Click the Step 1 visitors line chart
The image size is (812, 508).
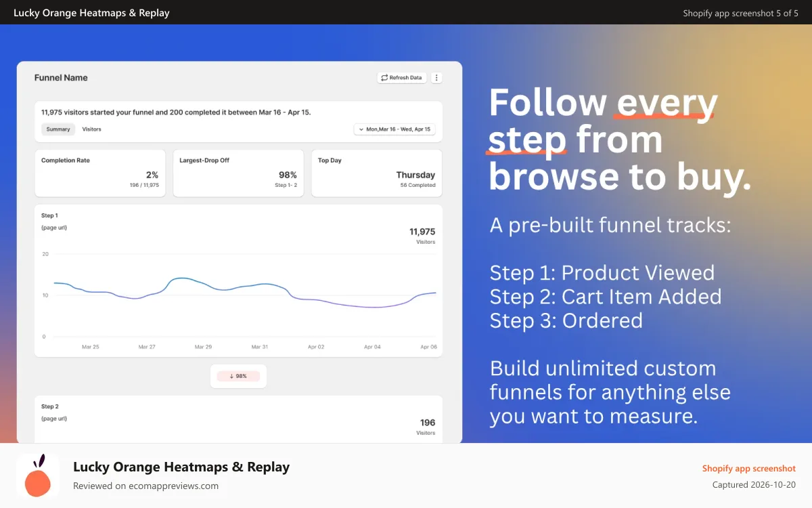(245, 295)
